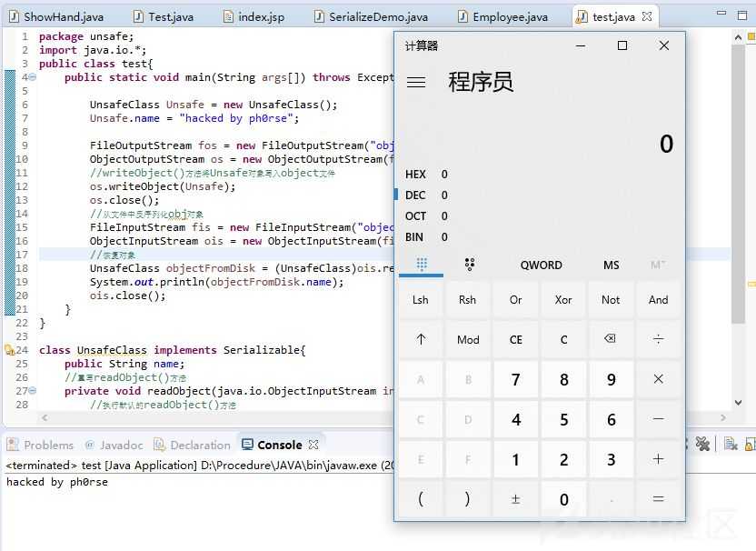Viewport: 756px width, 551px height.
Task: Open the SerializeDemo.java tab
Action: point(372,17)
